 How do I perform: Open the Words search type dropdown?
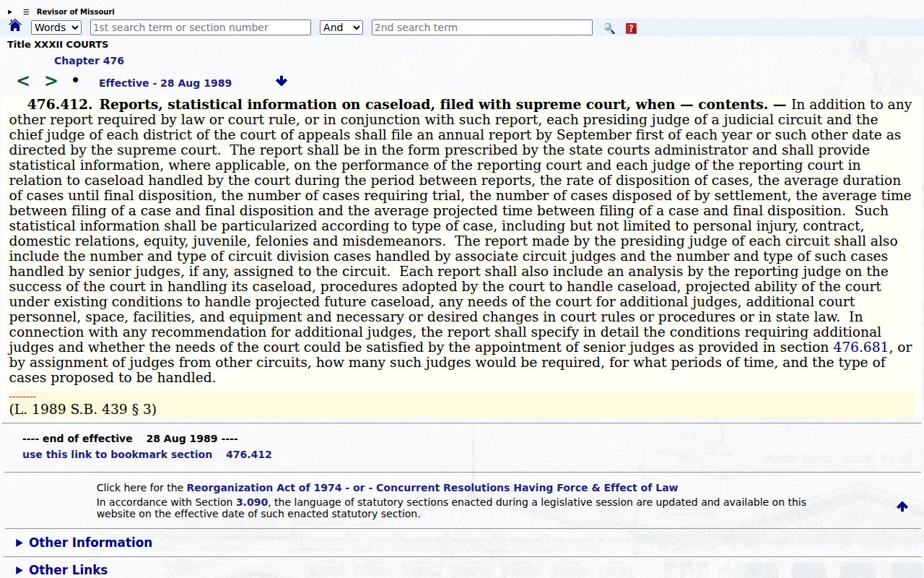point(56,27)
